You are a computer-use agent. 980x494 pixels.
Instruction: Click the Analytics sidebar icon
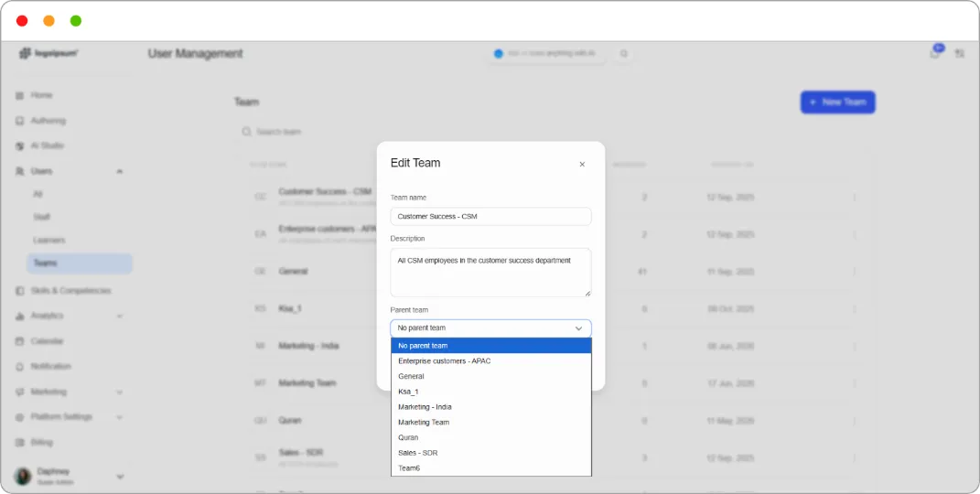(x=19, y=316)
